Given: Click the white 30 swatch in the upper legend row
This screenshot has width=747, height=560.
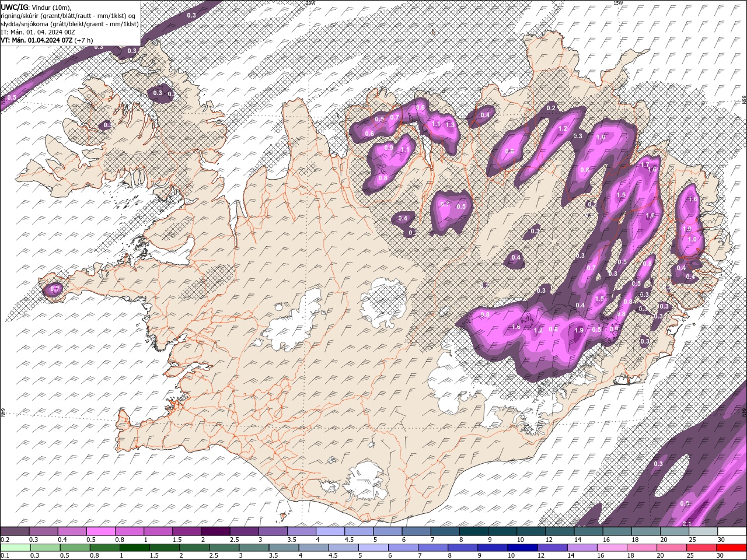Looking at the screenshot, I should point(731,531).
